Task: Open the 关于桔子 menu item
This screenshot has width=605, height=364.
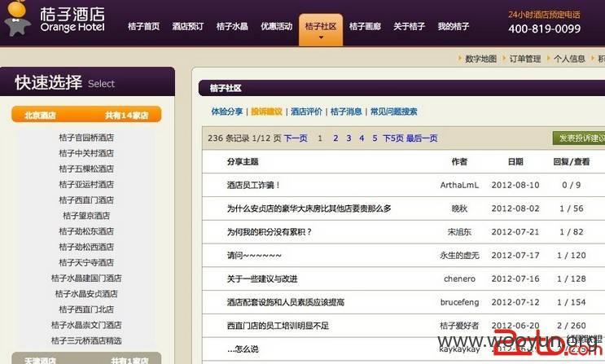Action: tap(409, 26)
